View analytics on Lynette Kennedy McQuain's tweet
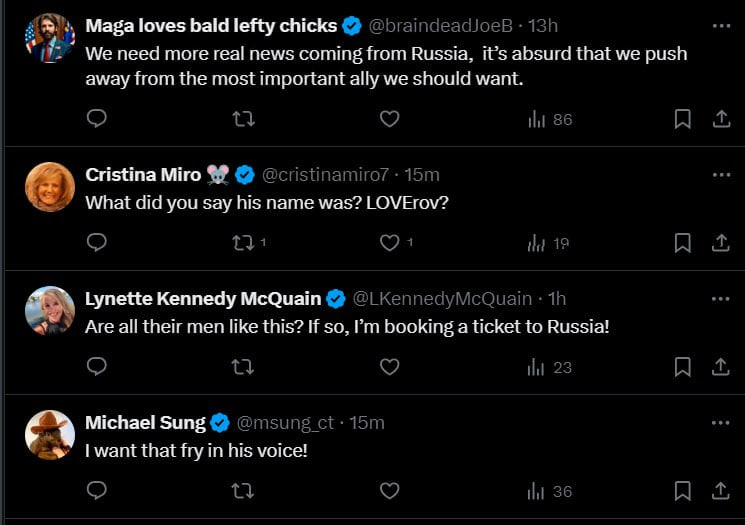745x525 pixels. (549, 367)
